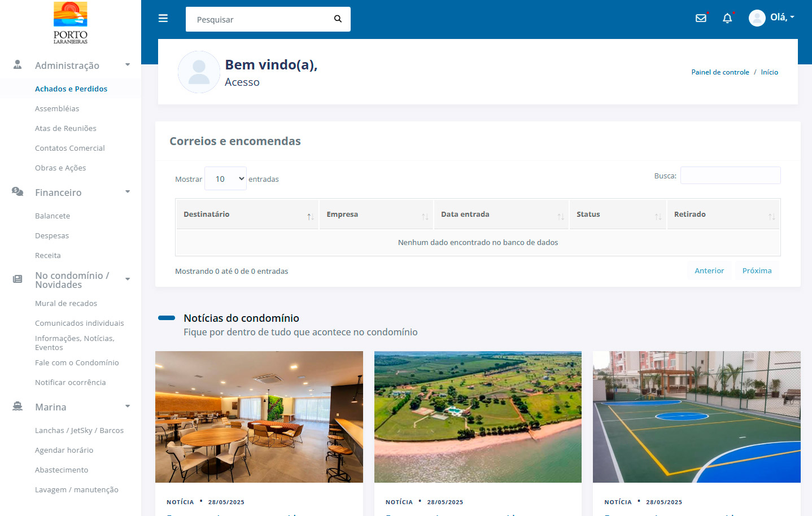Sort by Destinatário column arrows
The image size is (812, 516).
pyautogui.click(x=310, y=217)
